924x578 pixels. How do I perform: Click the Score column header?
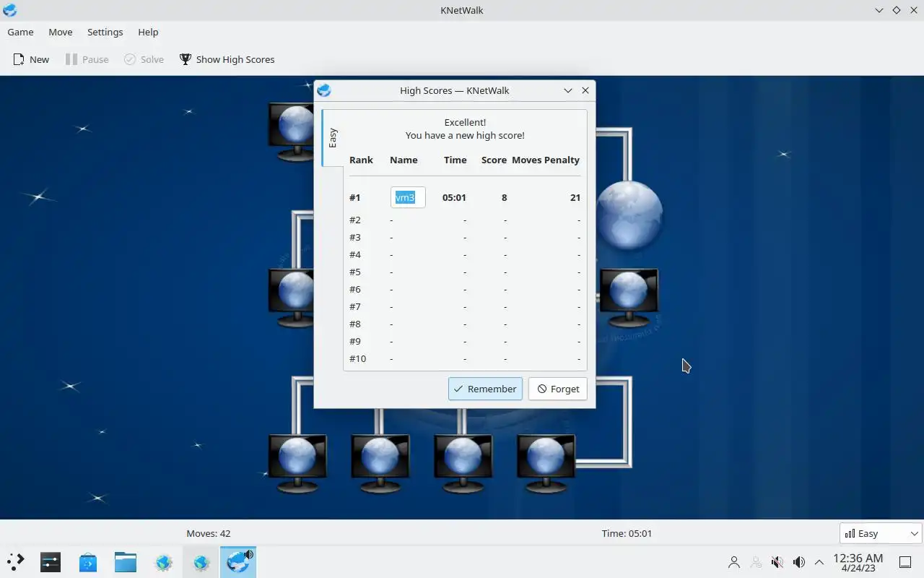[x=494, y=160]
